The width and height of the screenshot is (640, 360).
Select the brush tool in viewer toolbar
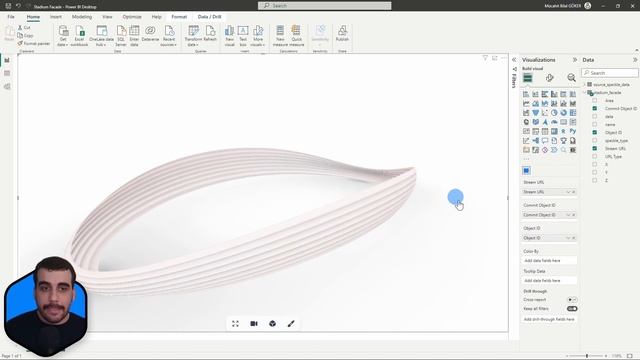click(x=291, y=324)
